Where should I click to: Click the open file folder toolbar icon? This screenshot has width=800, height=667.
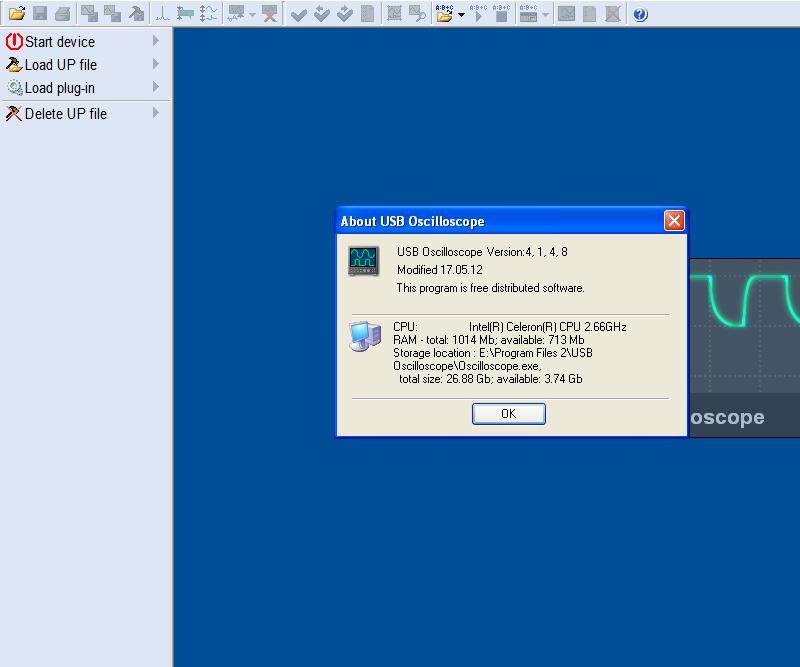(x=17, y=13)
